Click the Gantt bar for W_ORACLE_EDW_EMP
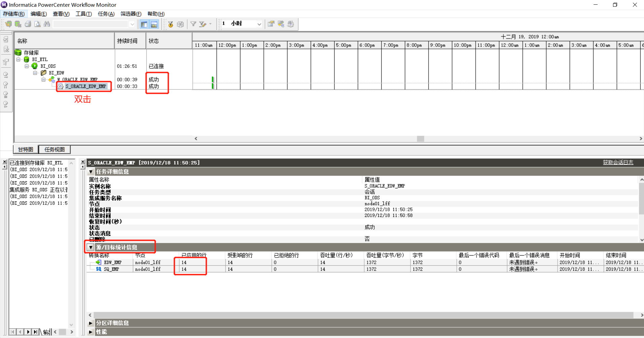The image size is (644, 338). 213,79
